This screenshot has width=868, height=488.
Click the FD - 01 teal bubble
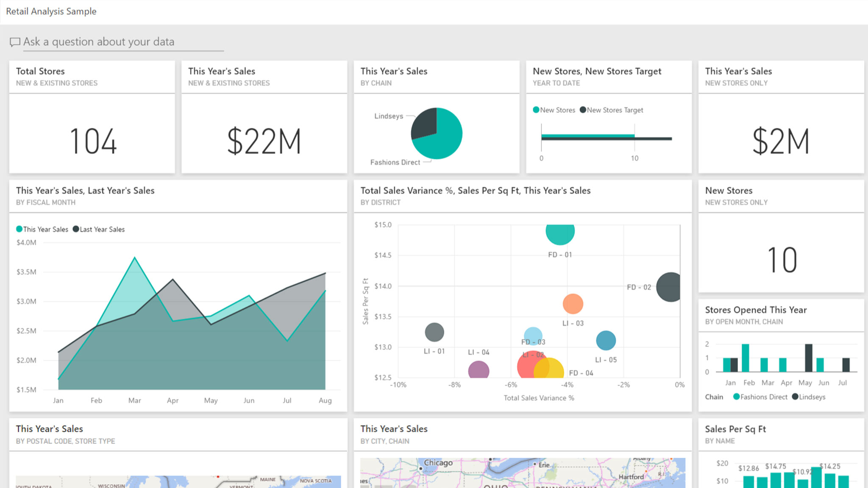[560, 234]
